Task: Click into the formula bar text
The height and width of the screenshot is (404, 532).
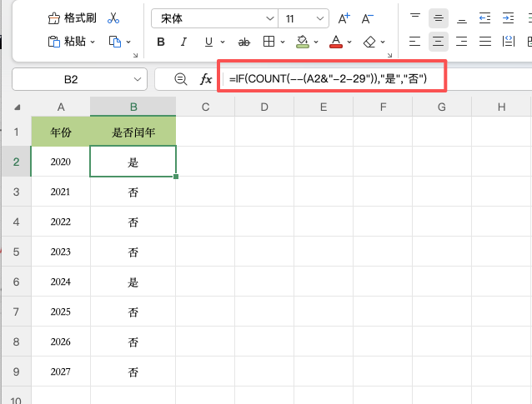Action: [328, 79]
